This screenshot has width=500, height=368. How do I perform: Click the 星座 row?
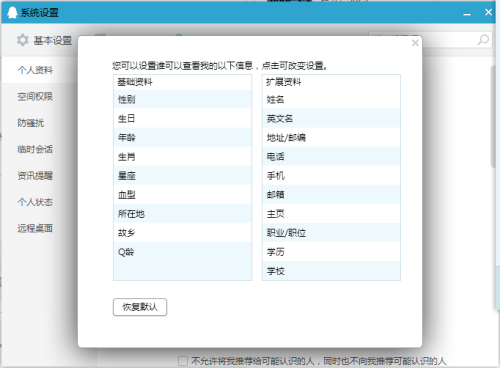point(182,175)
